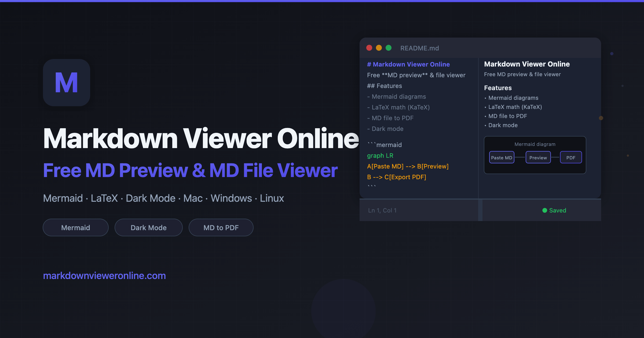Click the 'graph LR' code line
Image resolution: width=644 pixels, height=338 pixels.
click(380, 156)
